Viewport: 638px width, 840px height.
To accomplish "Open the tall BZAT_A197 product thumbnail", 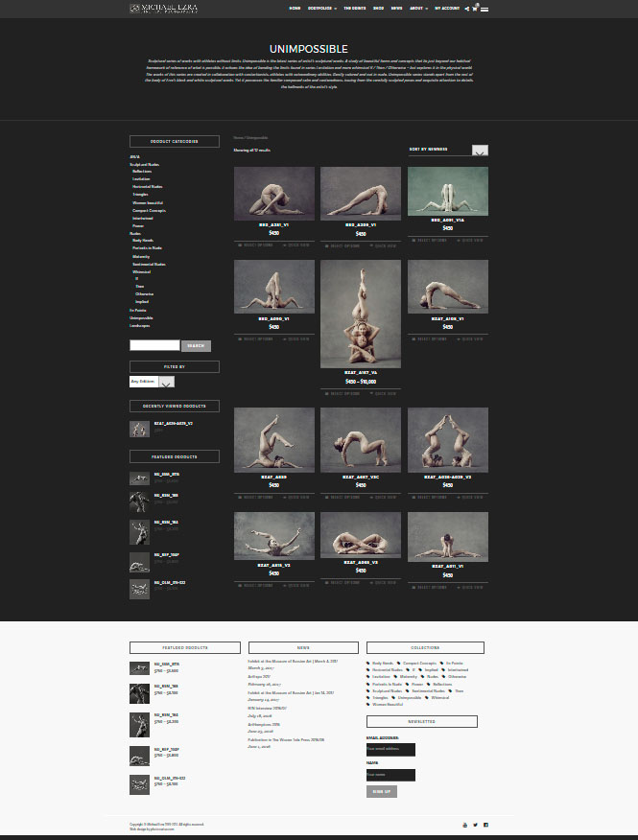I will [x=361, y=314].
